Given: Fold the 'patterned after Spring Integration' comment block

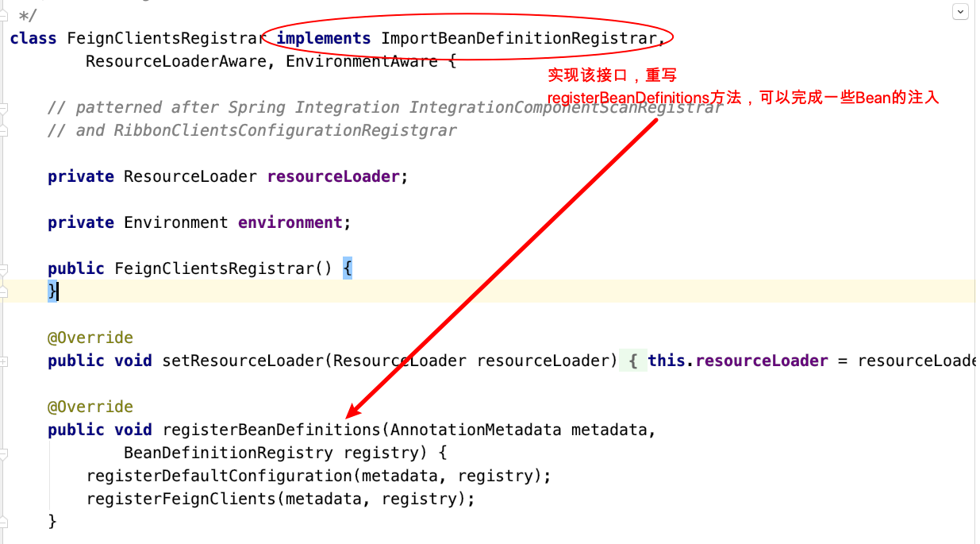Looking at the screenshot, I should pos(4,108).
